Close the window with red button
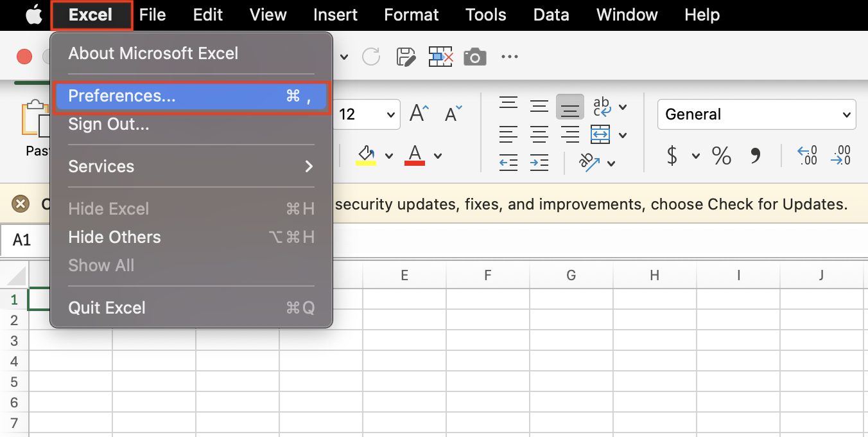The image size is (868, 437). point(24,57)
